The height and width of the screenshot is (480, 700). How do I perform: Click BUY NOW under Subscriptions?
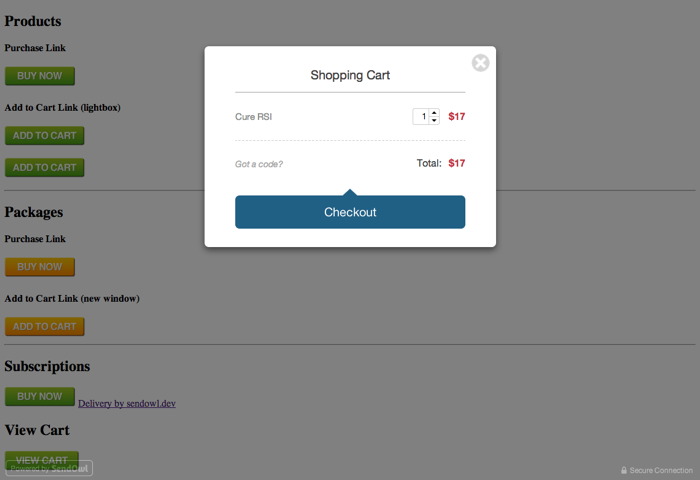point(40,397)
